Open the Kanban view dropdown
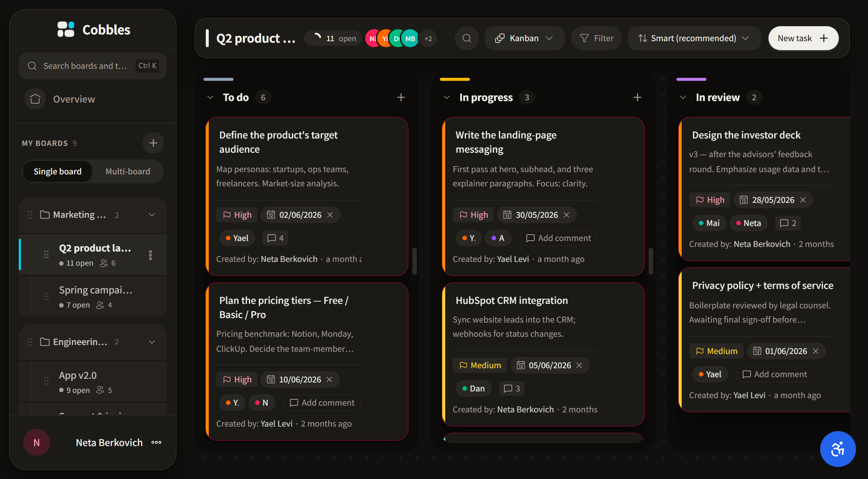The image size is (868, 479). click(525, 38)
